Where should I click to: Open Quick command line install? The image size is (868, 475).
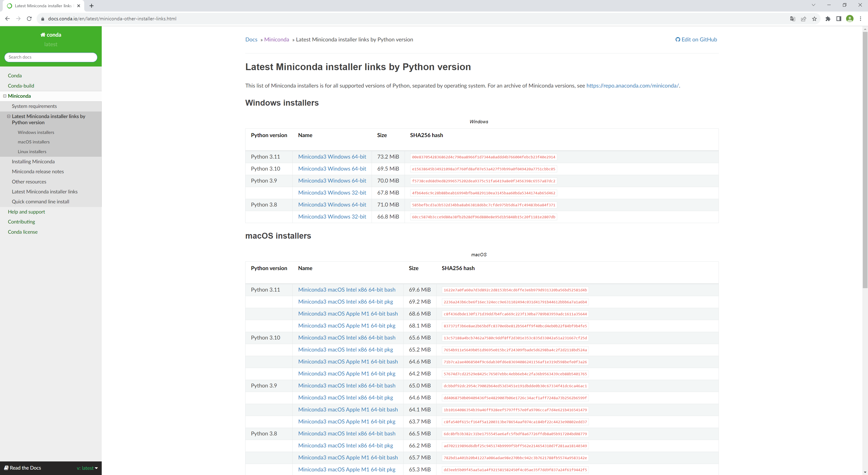(40, 202)
